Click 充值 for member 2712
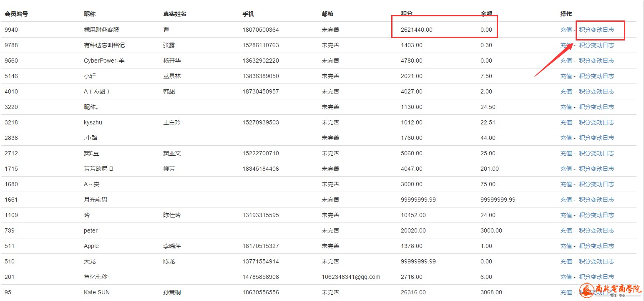The width and height of the screenshot is (644, 301). (566, 153)
